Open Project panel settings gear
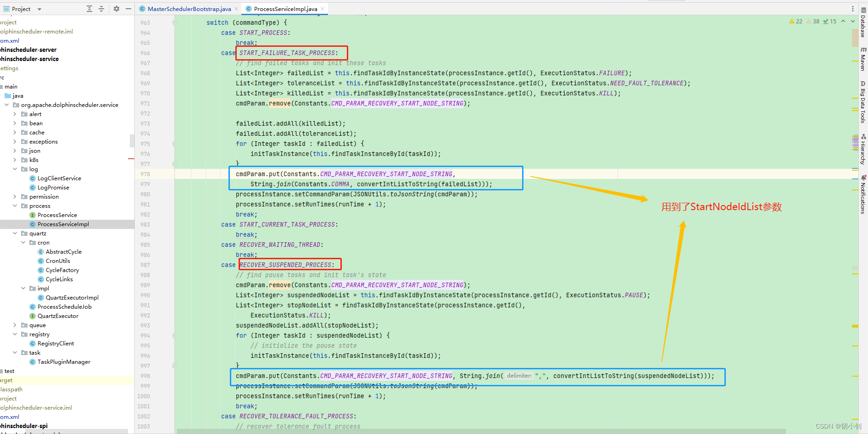 pyautogui.click(x=117, y=9)
